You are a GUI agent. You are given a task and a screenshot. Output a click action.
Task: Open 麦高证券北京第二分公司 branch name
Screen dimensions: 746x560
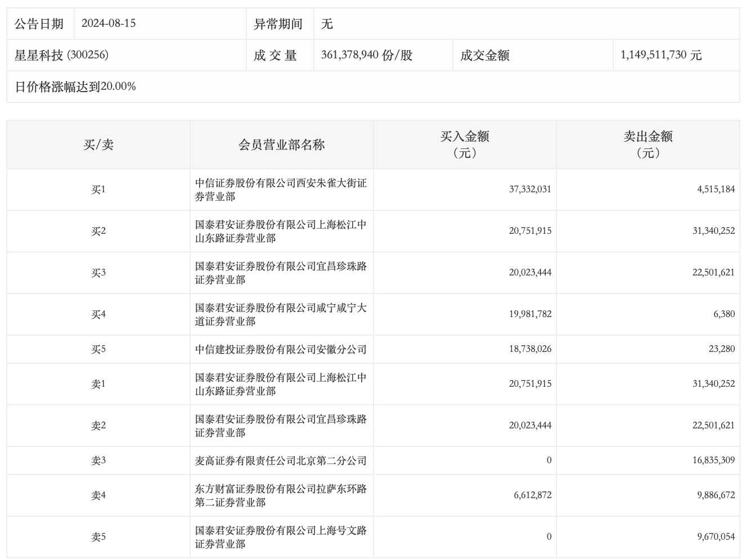tap(281, 460)
